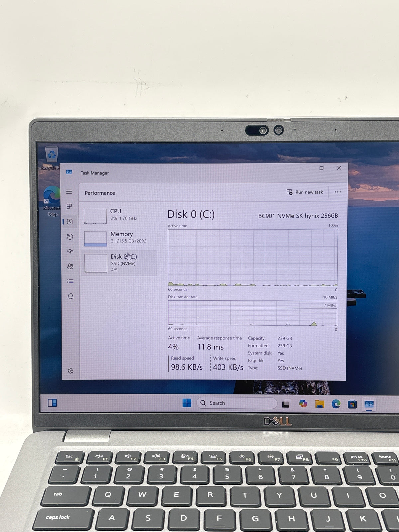This screenshot has width=399, height=532.
Task: Open the Processes page in sidebar
Action: pyautogui.click(x=69, y=206)
